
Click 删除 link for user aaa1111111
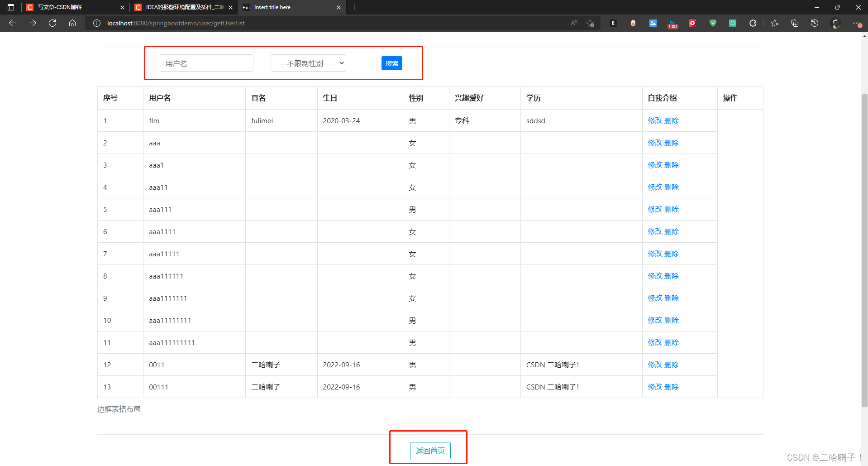tap(672, 298)
